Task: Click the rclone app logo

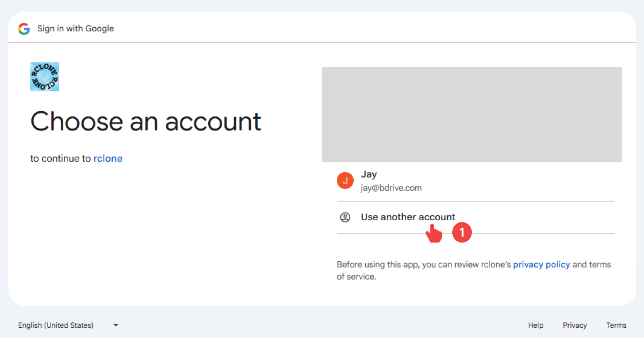Action: point(45,76)
